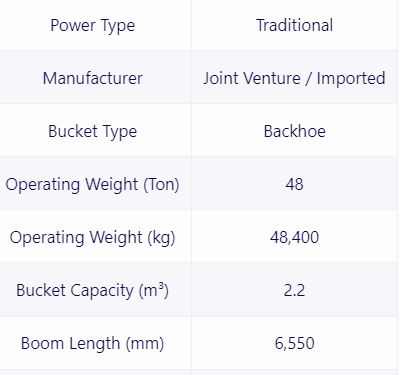Image resolution: width=400 pixels, height=375 pixels.
Task: Click the word Capacity in the table
Action: (102, 291)
